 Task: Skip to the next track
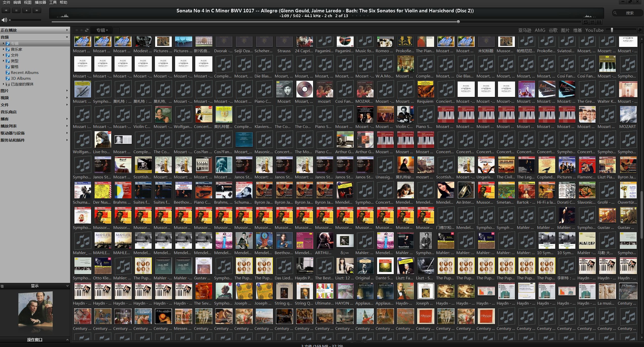tap(37, 10)
